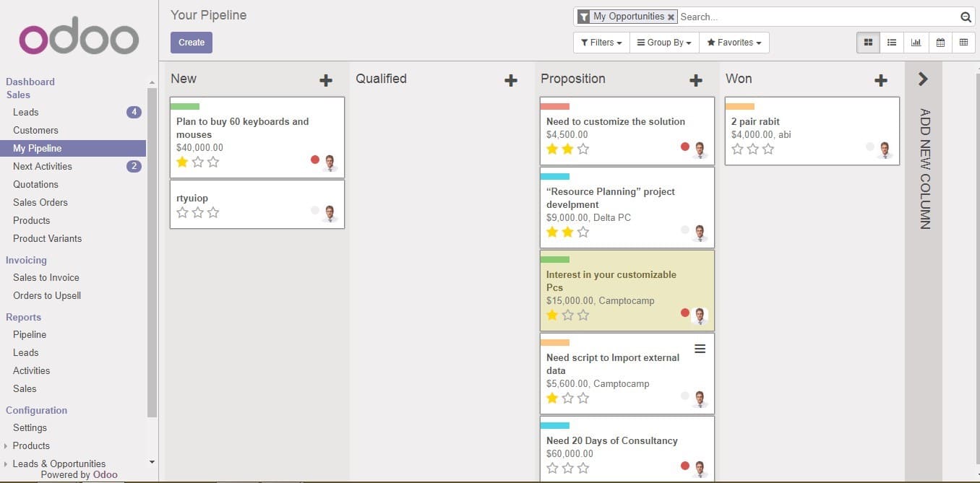
Task: Remove the My Opportunities filter facet
Action: coord(671,17)
